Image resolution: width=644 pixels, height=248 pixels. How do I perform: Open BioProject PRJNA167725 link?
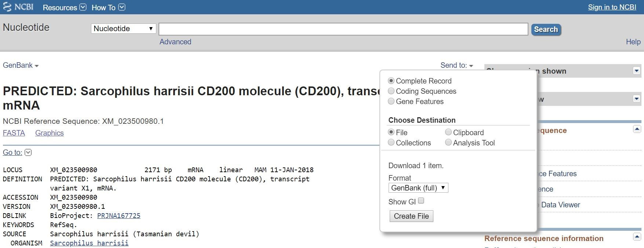click(x=119, y=216)
